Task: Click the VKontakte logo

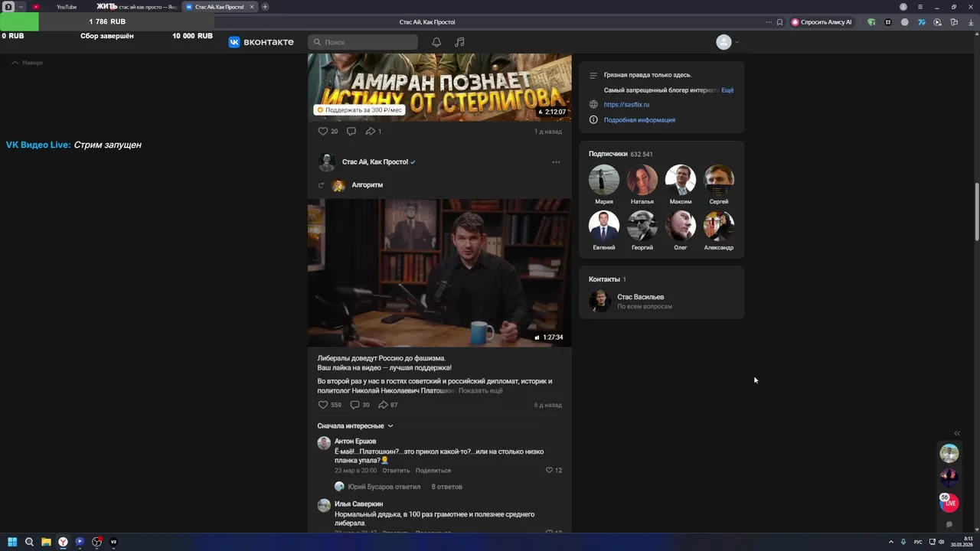Action: click(x=261, y=42)
